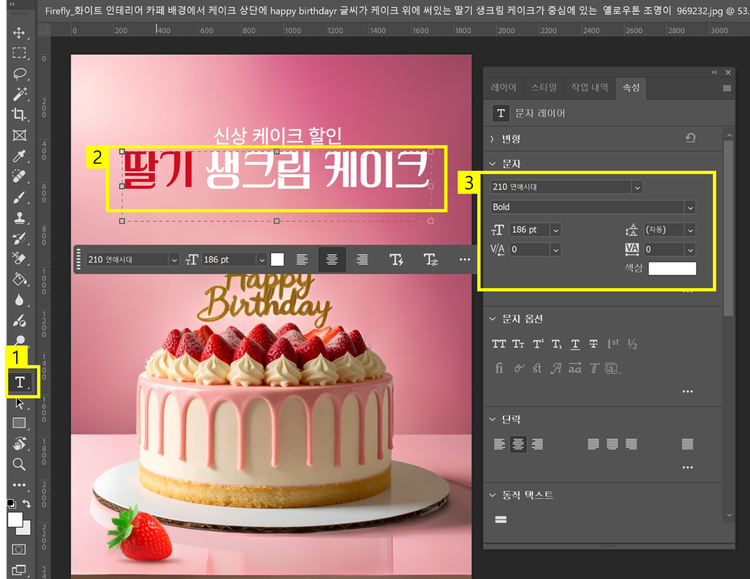The image size is (750, 579).
Task: Select the Magic Wand tool
Action: coord(19,94)
